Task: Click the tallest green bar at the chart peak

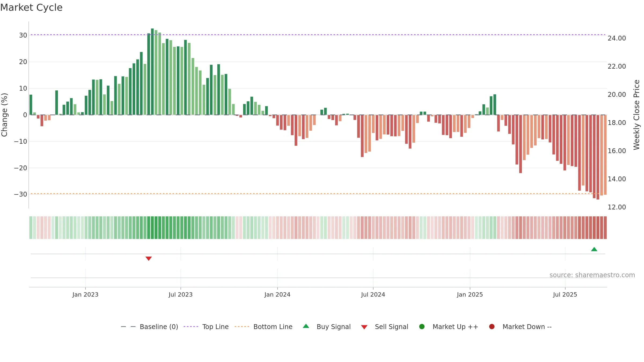Action: coord(152,72)
